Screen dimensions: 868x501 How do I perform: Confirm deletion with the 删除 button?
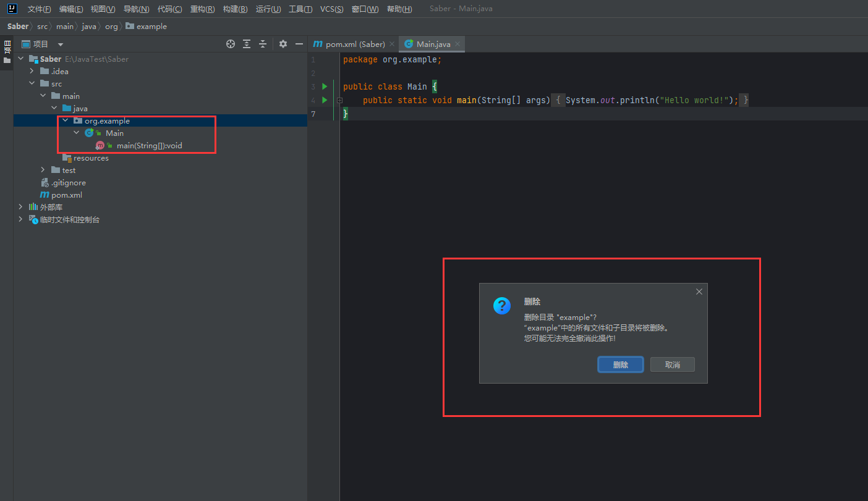(x=621, y=364)
